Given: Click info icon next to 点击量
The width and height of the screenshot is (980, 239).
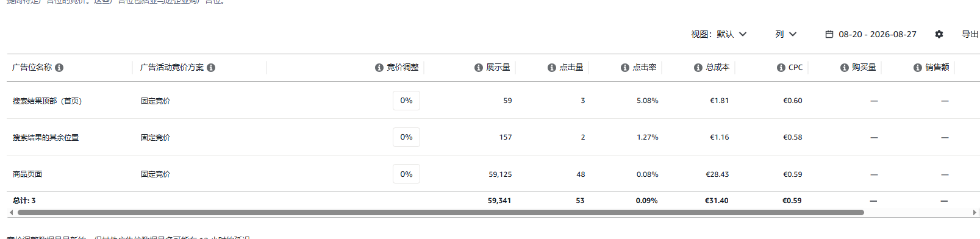Looking at the screenshot, I should (552, 68).
